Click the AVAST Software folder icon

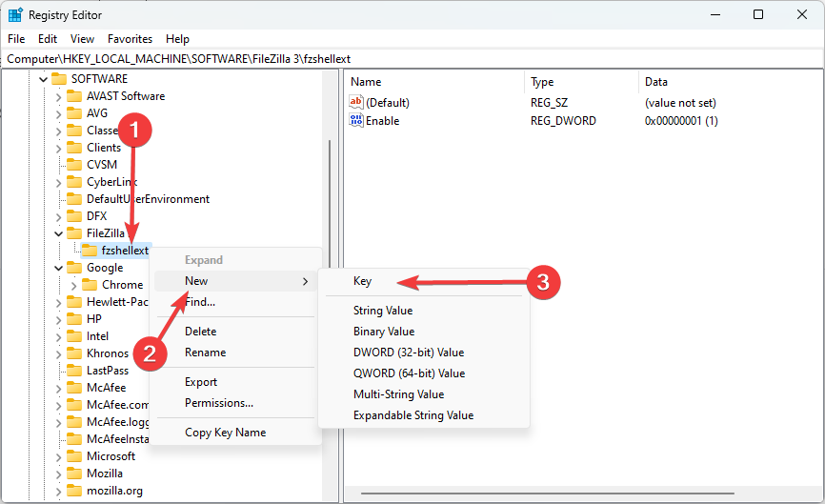pyautogui.click(x=74, y=95)
